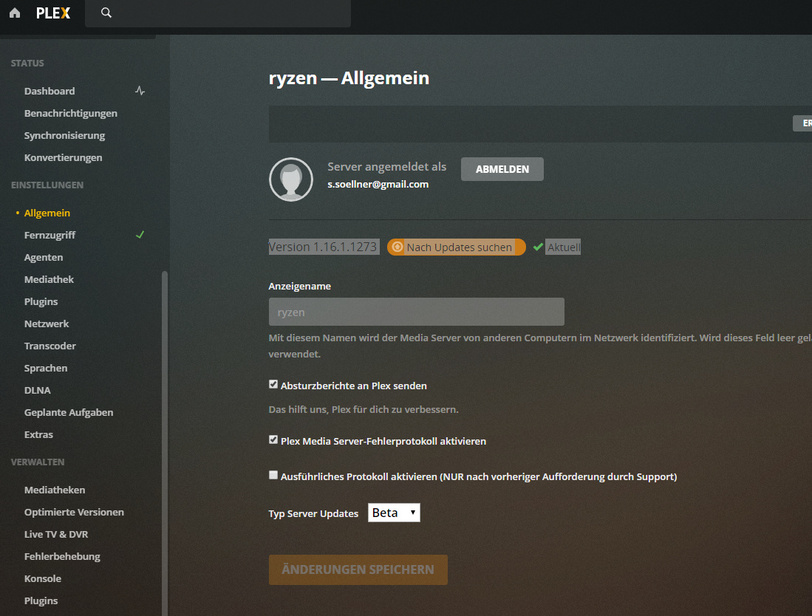Viewport: 812px width, 616px height.
Task: Click Nach Updates suchen button
Action: tap(456, 247)
